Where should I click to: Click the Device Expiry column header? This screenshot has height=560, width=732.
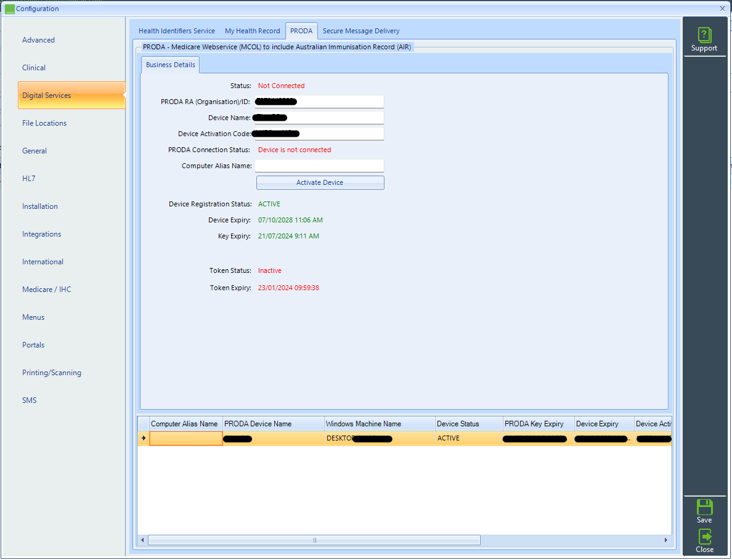click(604, 424)
